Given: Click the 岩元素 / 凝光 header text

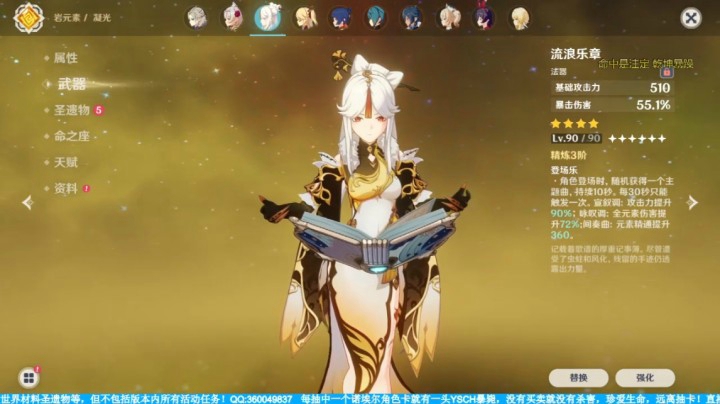Looking at the screenshot, I should click(82, 18).
